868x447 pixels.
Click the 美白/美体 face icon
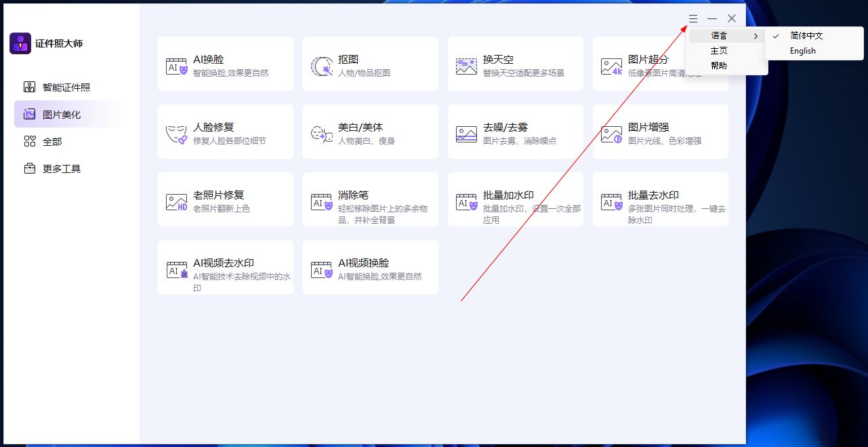tap(322, 134)
